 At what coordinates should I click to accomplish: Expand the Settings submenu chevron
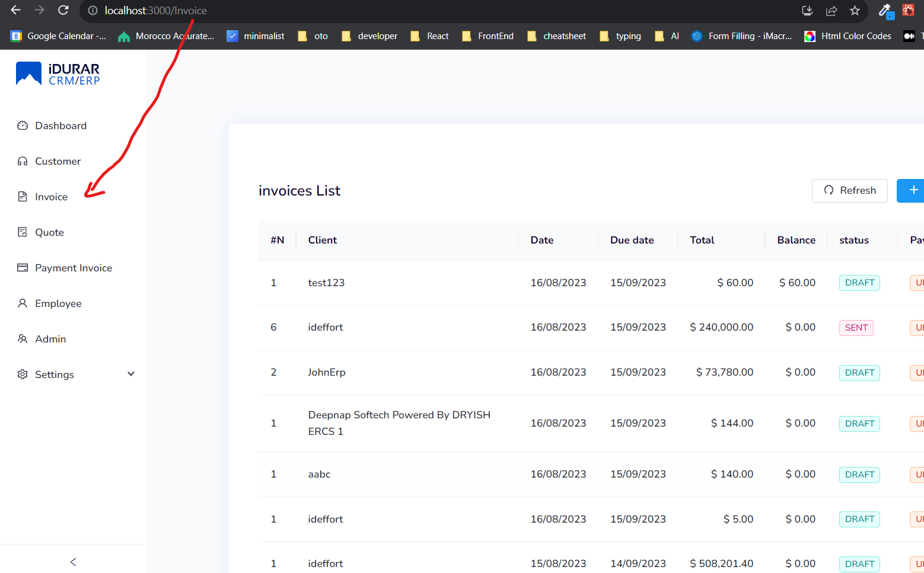(130, 374)
